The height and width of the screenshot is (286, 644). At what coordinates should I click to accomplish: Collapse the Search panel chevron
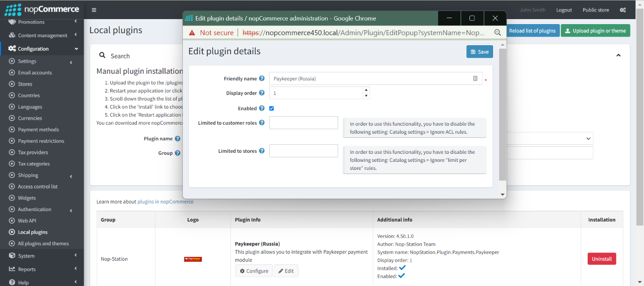619,55
